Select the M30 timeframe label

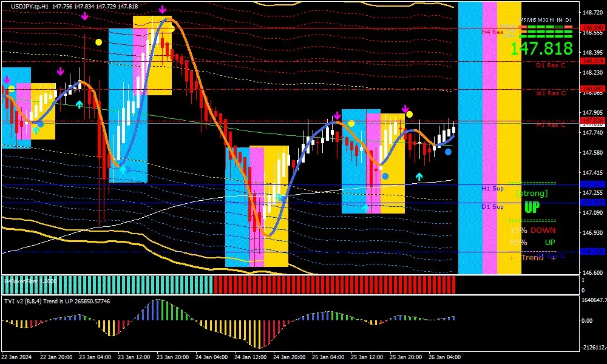point(543,20)
